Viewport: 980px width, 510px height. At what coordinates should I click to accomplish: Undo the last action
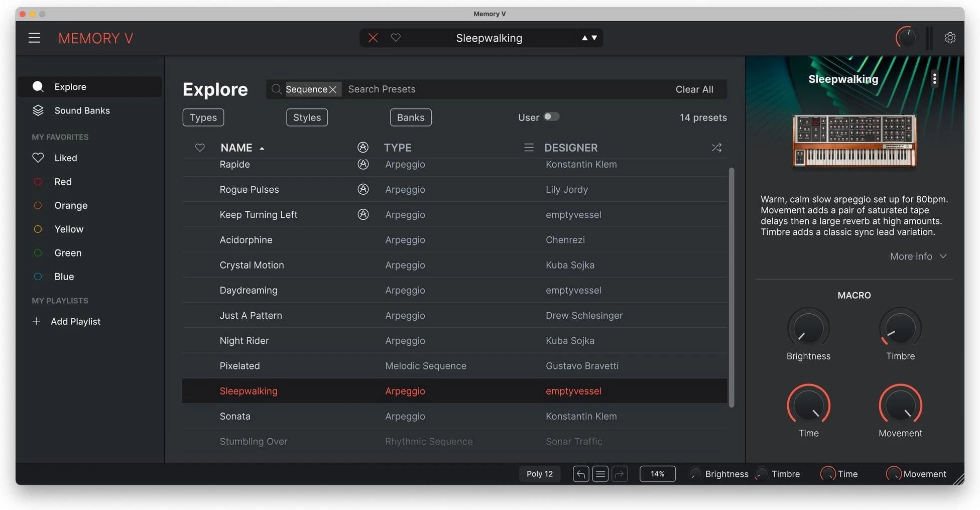coord(581,474)
